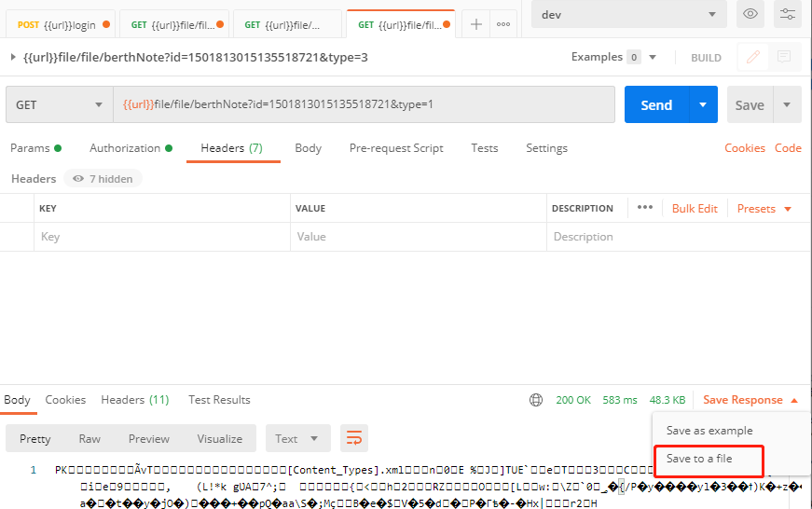Click Bulk Edit link
The width and height of the screenshot is (812, 509).
point(695,209)
